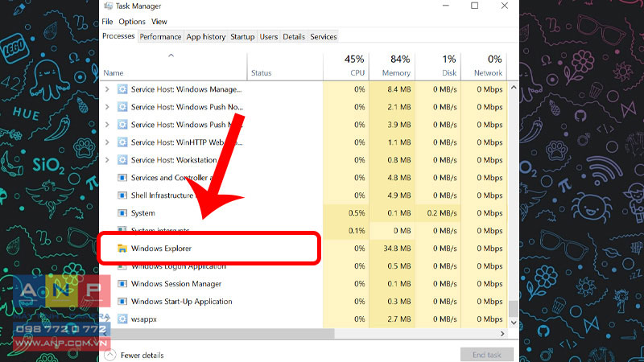Minimize the Task Manager window
This screenshot has width=644, height=362.
click(446, 6)
